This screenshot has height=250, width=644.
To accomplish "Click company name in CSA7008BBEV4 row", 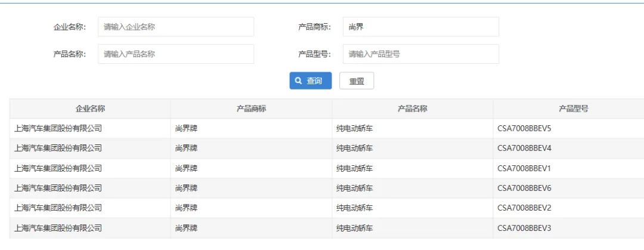I will pos(58,148).
